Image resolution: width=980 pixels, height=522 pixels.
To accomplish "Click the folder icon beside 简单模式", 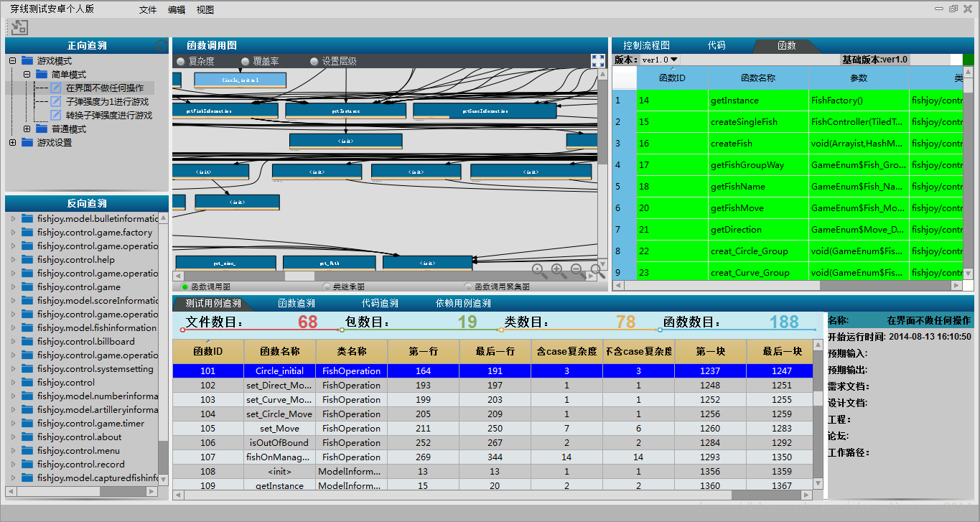I will click(42, 75).
